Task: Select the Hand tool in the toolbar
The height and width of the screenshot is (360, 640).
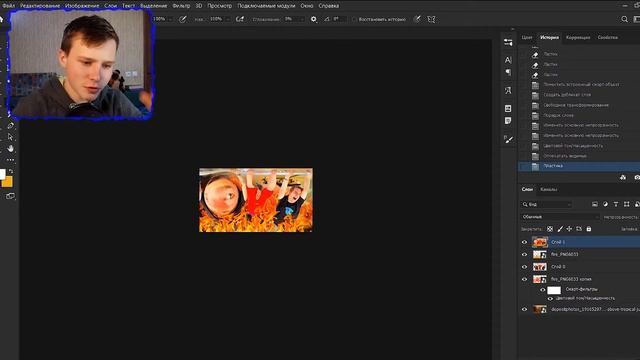Action: click(10, 149)
